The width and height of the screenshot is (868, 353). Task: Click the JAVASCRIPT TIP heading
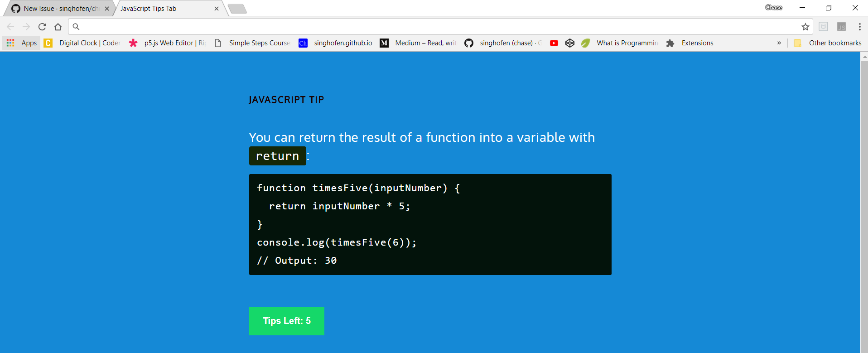click(286, 100)
